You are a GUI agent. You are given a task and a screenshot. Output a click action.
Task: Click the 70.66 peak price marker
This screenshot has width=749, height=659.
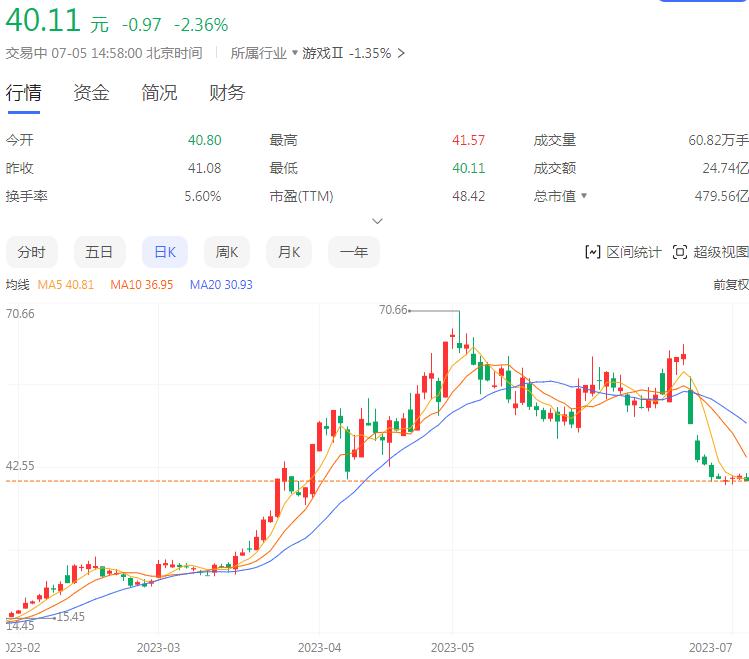tap(393, 310)
